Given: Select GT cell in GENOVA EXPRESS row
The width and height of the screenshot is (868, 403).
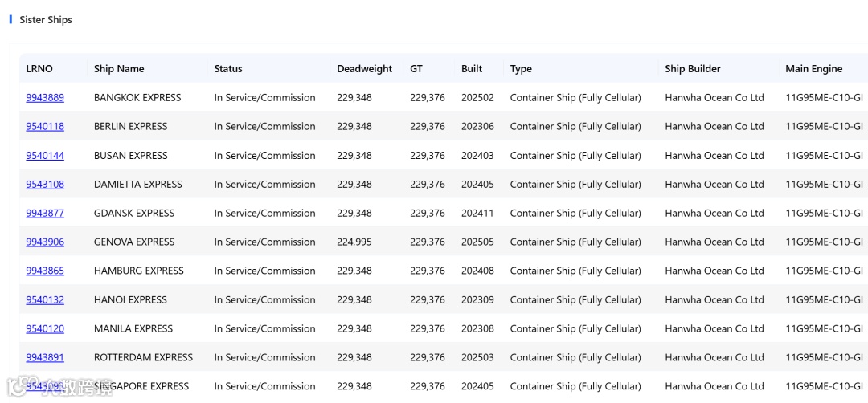Looking at the screenshot, I should (x=428, y=242).
